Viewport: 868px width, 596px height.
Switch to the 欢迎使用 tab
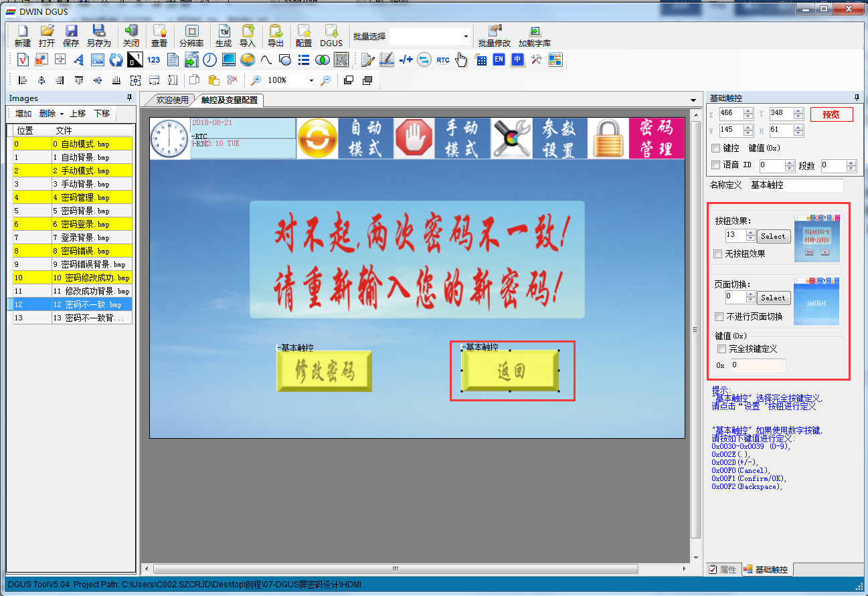[x=172, y=100]
